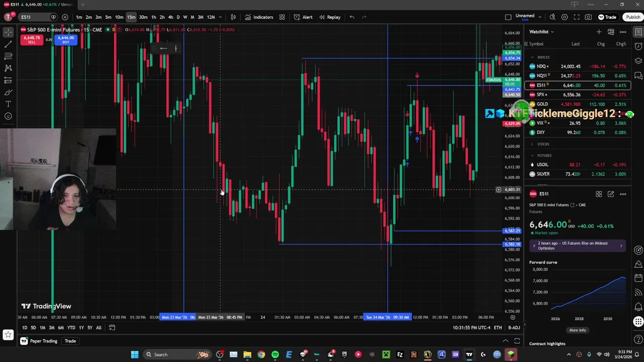Viewport: 644px width, 362px height.
Task: Select the USOIL watchlist row
Action: (577, 165)
